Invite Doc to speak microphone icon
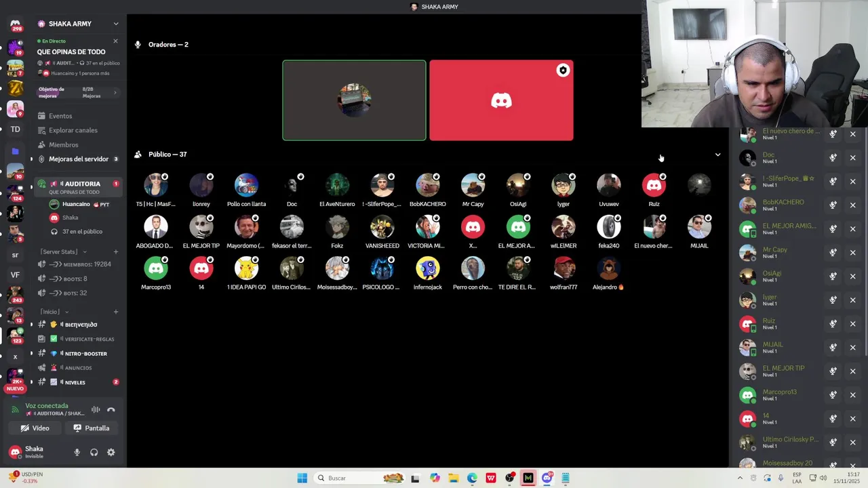868x488 pixels. tap(833, 158)
